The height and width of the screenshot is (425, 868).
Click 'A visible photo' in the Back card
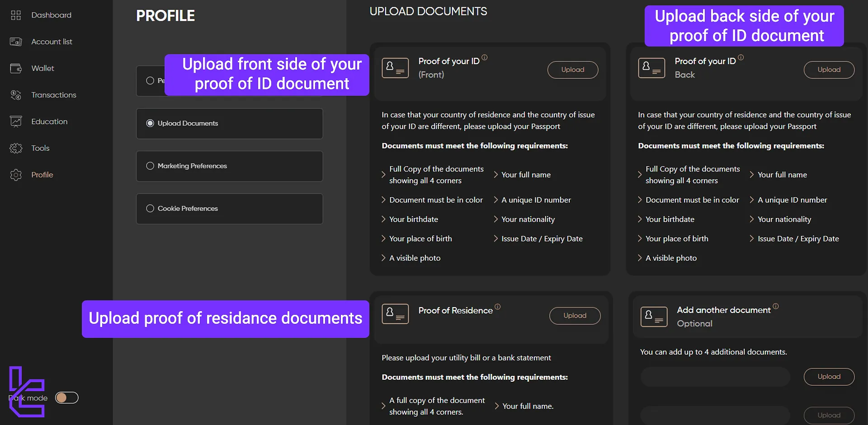coord(671,258)
